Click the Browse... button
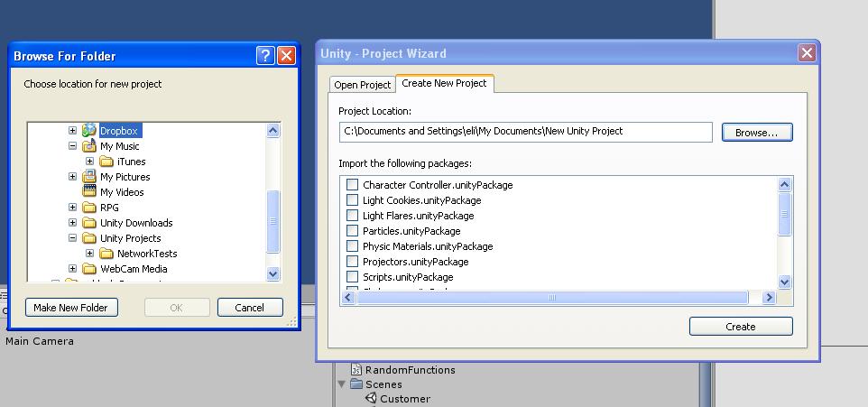The image size is (868, 407). tap(757, 133)
